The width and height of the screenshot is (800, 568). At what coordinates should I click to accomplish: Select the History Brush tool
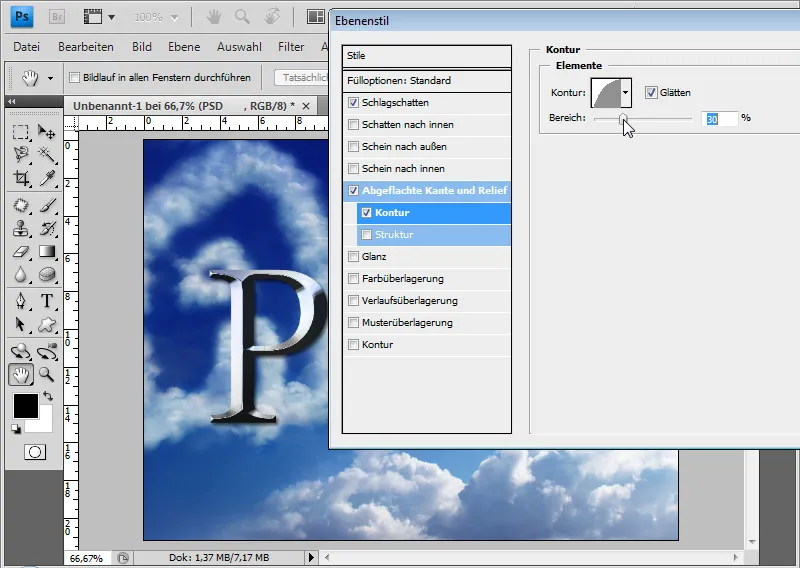(x=46, y=228)
